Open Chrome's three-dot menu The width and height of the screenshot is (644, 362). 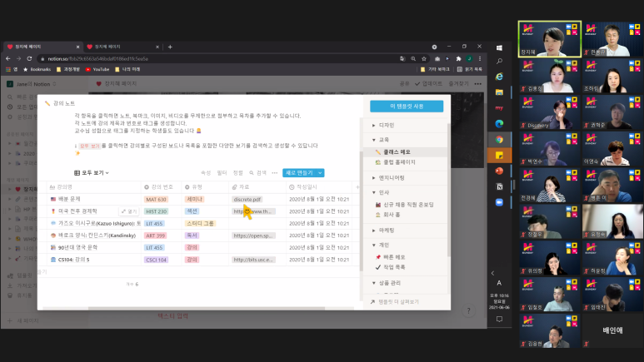[480, 59]
